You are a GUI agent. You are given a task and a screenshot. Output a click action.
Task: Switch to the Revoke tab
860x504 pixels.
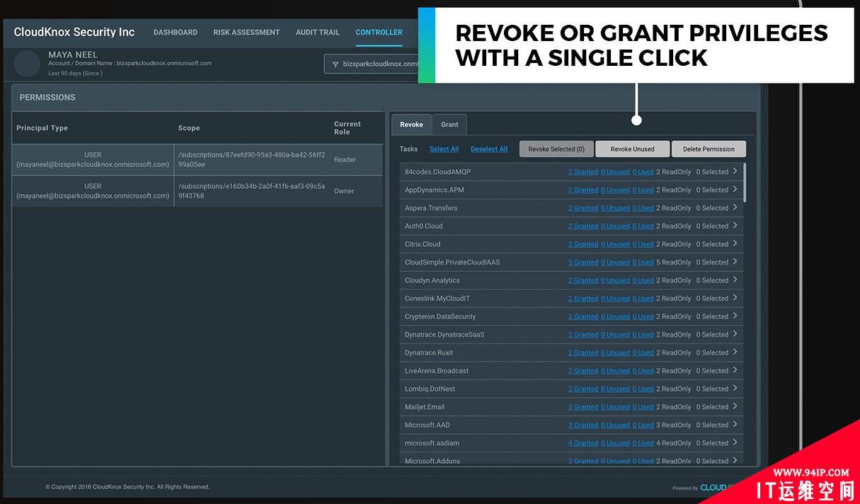coord(411,125)
